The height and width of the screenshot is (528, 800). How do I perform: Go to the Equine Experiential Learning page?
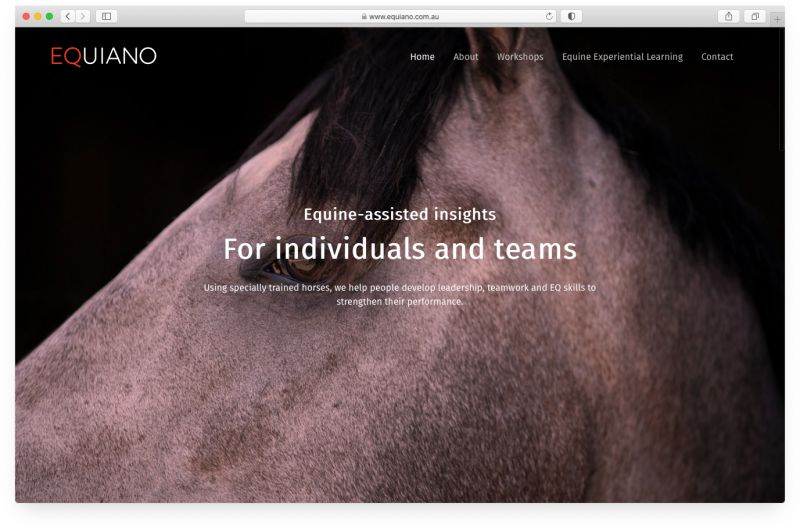pos(622,57)
